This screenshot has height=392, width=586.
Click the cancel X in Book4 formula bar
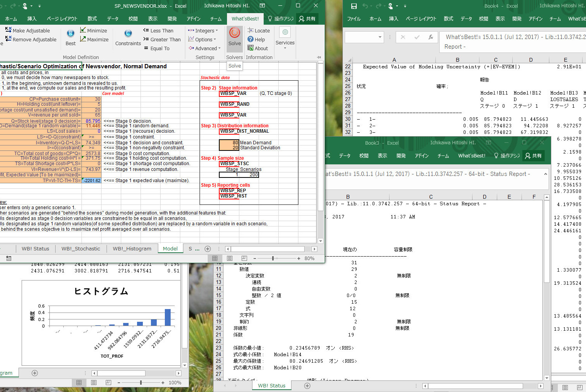tap(403, 37)
